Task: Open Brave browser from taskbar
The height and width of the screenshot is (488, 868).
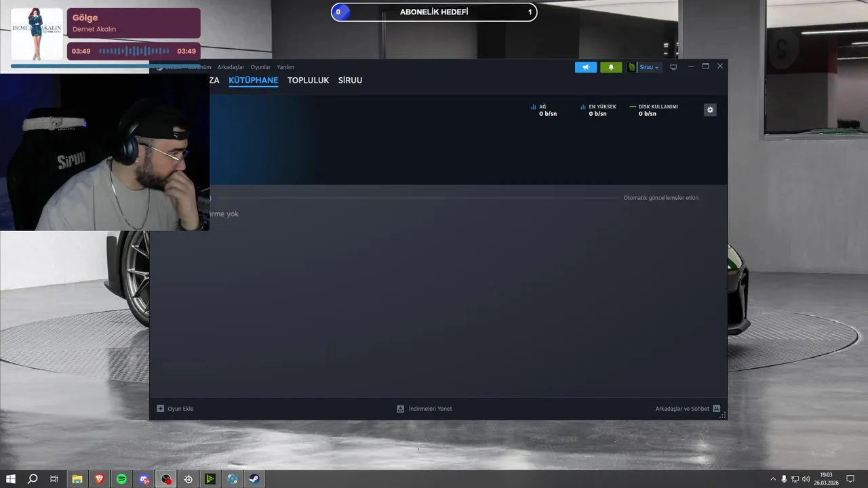Action: (x=100, y=479)
